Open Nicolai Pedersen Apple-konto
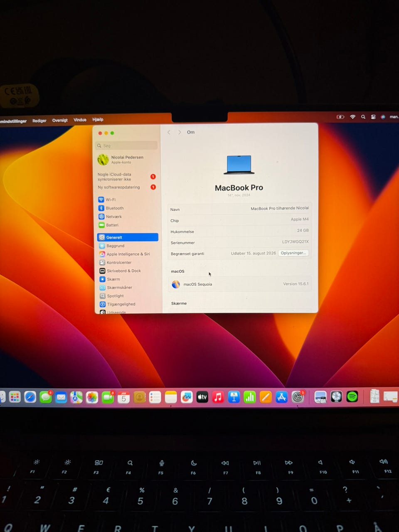The width and height of the screenshot is (399, 532). [127, 159]
